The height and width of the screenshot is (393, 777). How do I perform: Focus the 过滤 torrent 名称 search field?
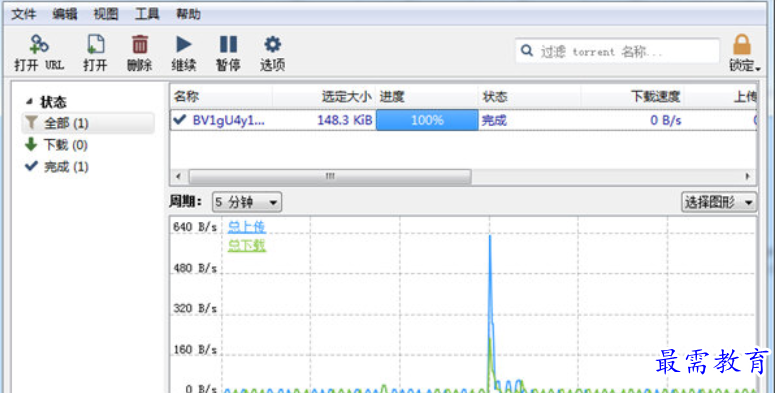tap(617, 51)
